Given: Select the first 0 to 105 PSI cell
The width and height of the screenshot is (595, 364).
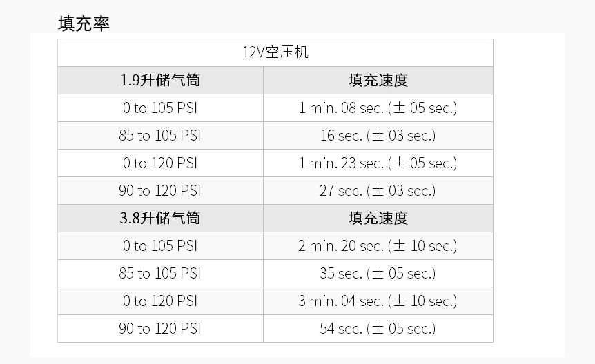Looking at the screenshot, I should (x=161, y=108).
